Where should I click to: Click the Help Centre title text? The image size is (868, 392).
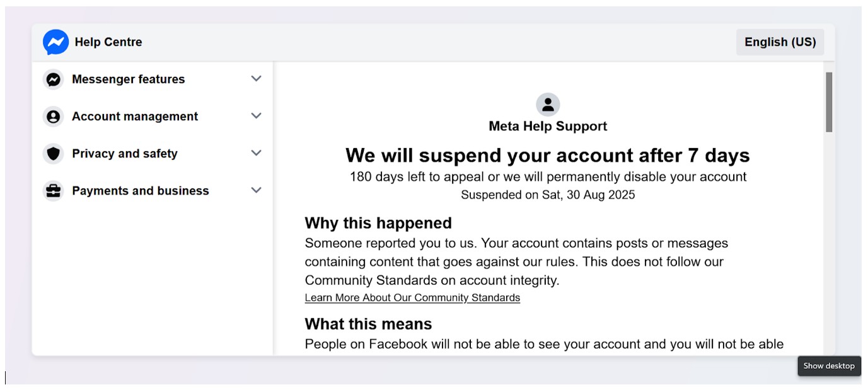tap(108, 42)
